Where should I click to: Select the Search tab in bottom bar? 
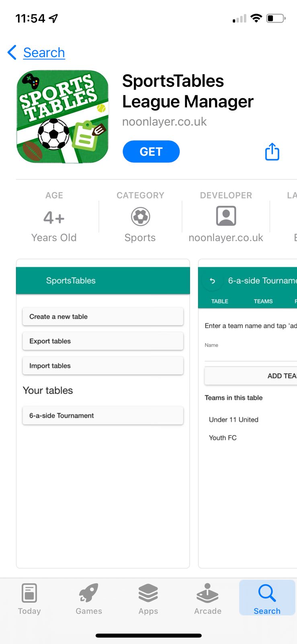(267, 598)
